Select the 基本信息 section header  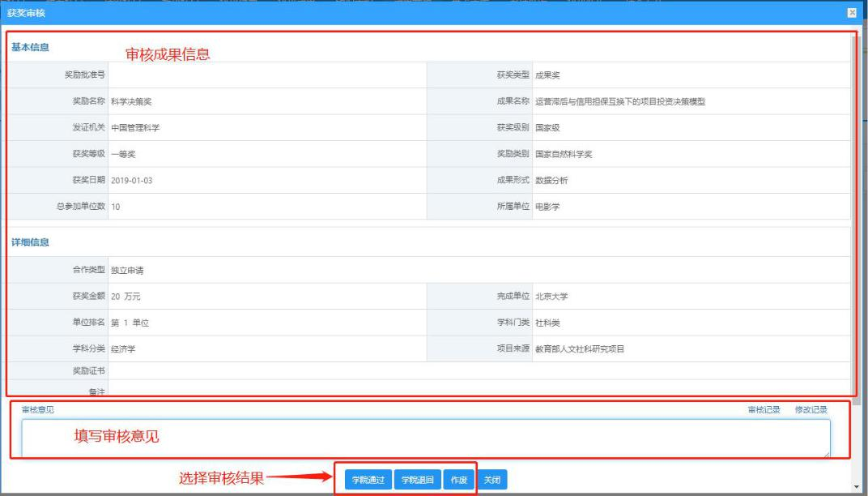(30, 48)
